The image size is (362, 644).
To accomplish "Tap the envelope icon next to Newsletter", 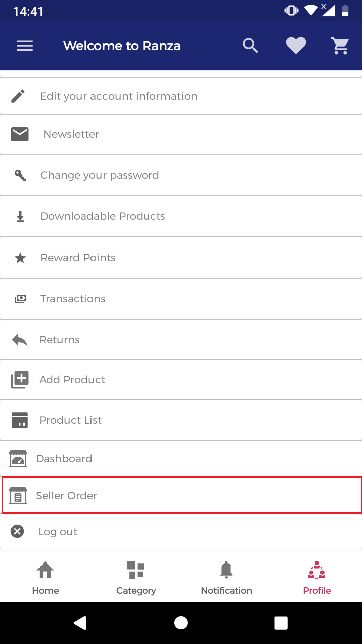I will point(20,134).
